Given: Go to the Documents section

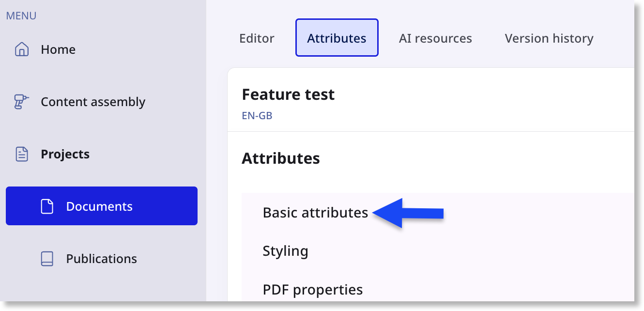Looking at the screenshot, I should point(102,206).
